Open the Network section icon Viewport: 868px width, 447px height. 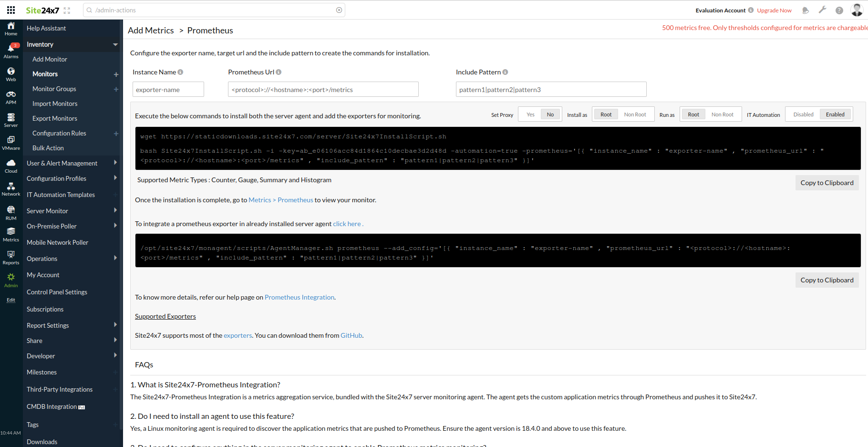pos(11,188)
